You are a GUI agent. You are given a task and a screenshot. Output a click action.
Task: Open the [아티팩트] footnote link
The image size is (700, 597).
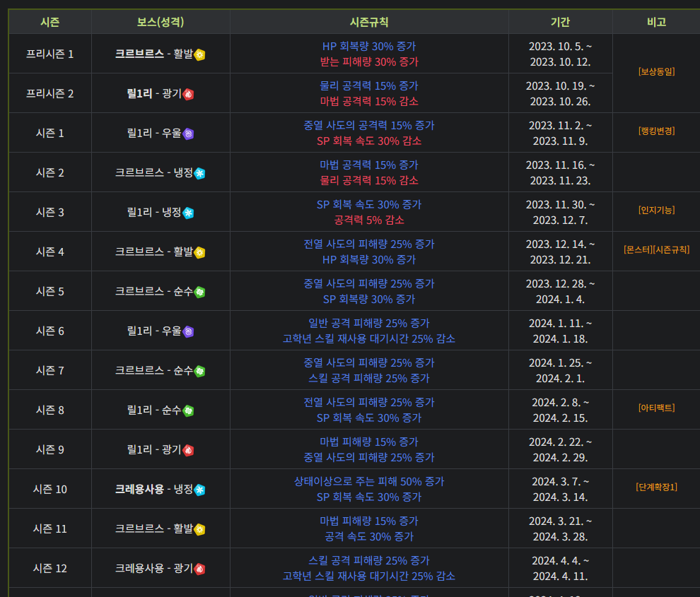tap(656, 408)
